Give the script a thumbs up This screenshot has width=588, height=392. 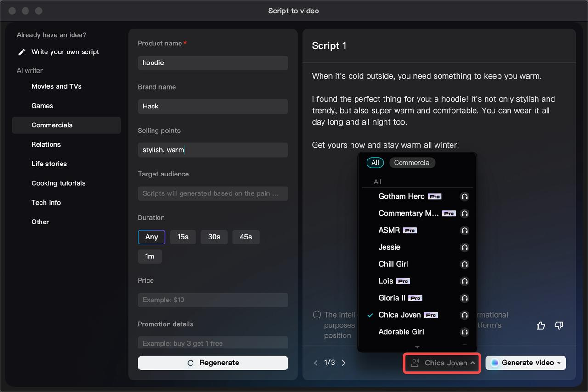point(541,325)
